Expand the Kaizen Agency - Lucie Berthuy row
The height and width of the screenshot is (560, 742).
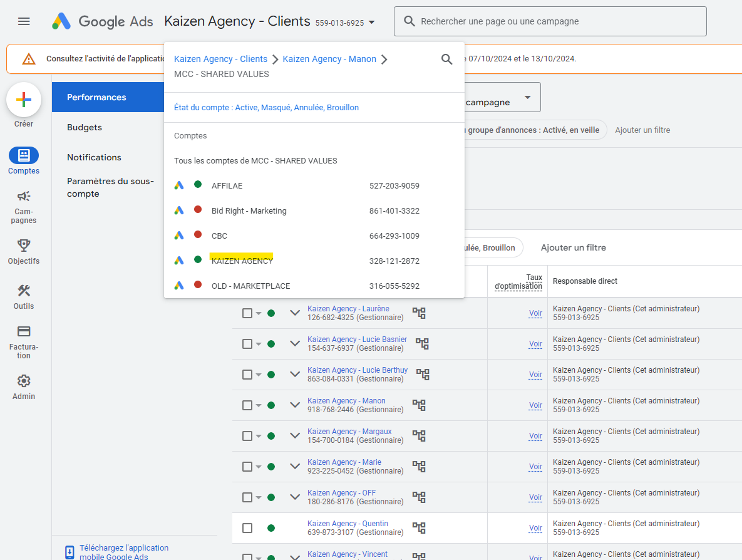295,375
